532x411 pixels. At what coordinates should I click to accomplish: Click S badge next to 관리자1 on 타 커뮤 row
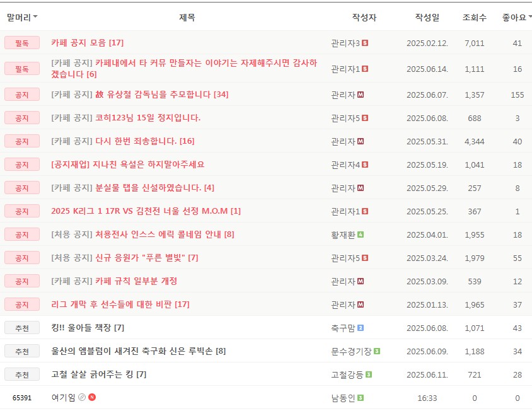[x=365, y=69]
